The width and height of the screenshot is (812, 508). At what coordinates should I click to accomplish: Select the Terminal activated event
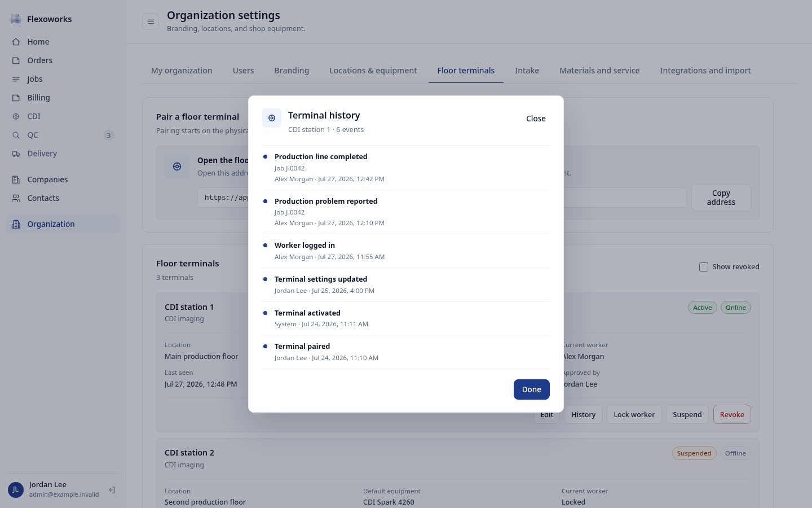point(406,318)
